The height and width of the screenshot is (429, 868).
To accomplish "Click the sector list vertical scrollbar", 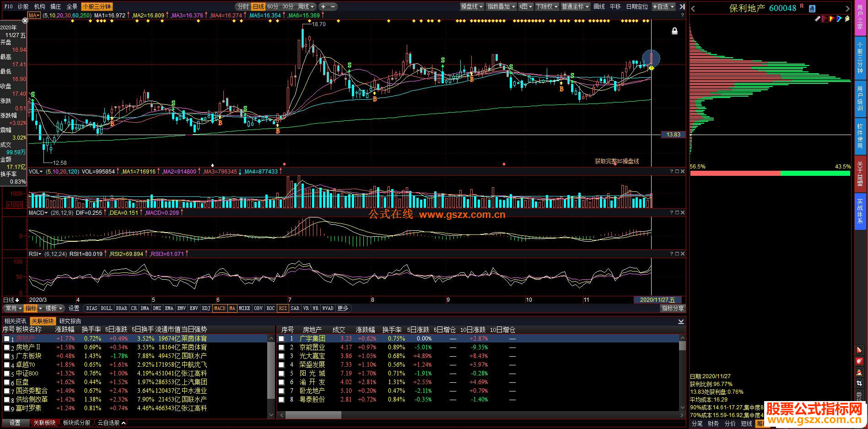I will [271, 376].
